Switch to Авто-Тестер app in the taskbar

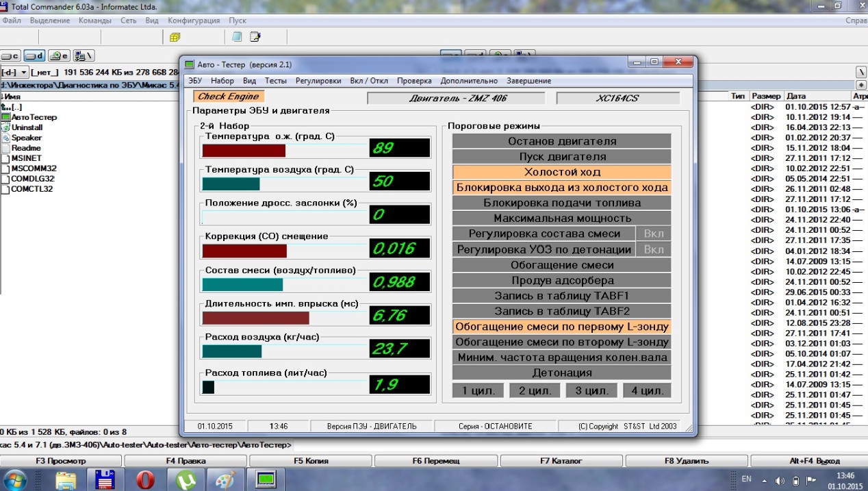[x=266, y=479]
